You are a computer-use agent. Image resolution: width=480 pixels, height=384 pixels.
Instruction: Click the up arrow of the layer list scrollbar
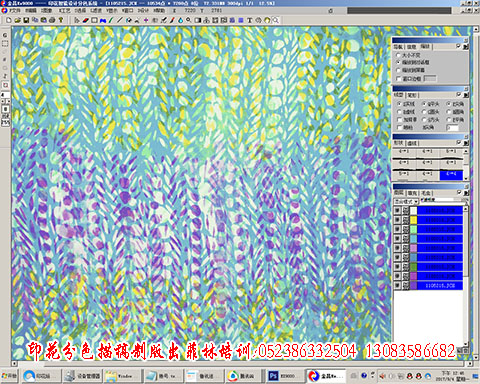pos(466,209)
